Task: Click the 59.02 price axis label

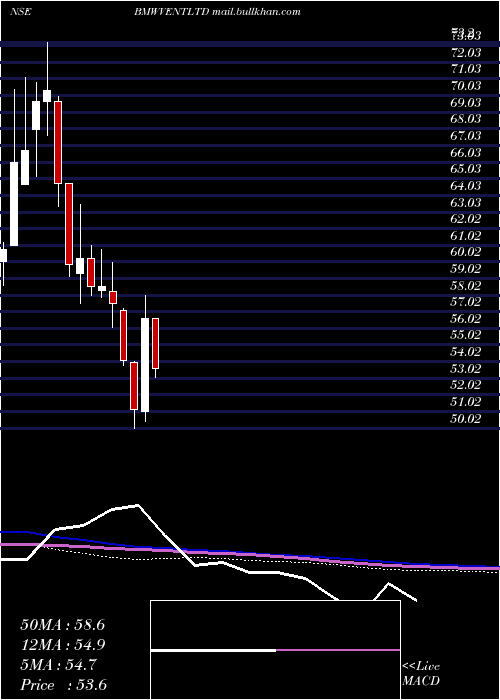Action: point(466,269)
